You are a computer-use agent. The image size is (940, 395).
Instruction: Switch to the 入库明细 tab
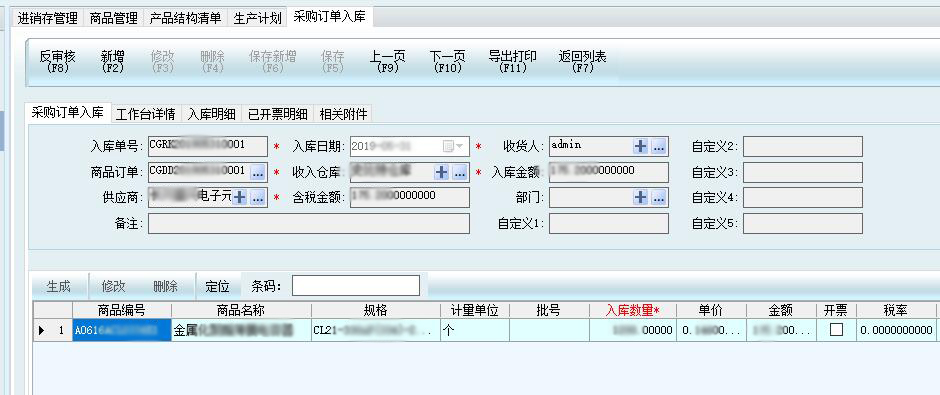(211, 114)
